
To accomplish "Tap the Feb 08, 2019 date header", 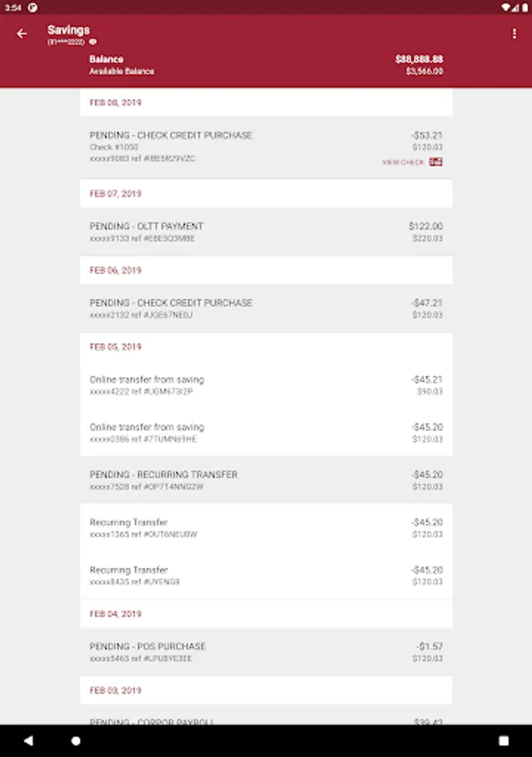I will point(116,103).
